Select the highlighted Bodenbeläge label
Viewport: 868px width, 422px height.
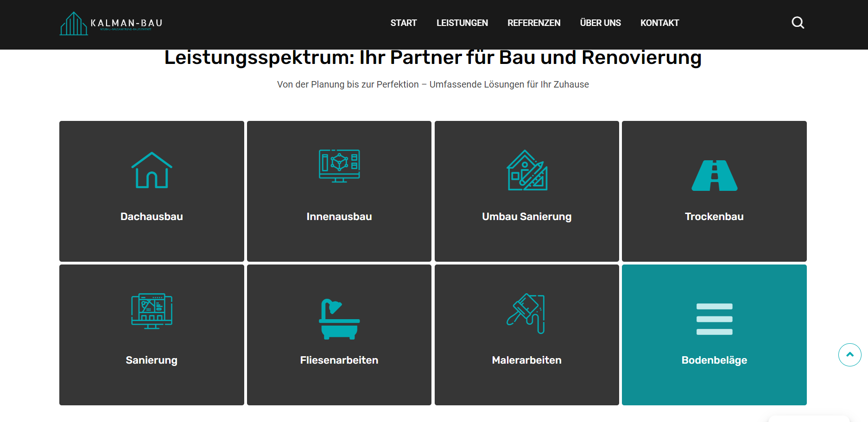tap(714, 360)
